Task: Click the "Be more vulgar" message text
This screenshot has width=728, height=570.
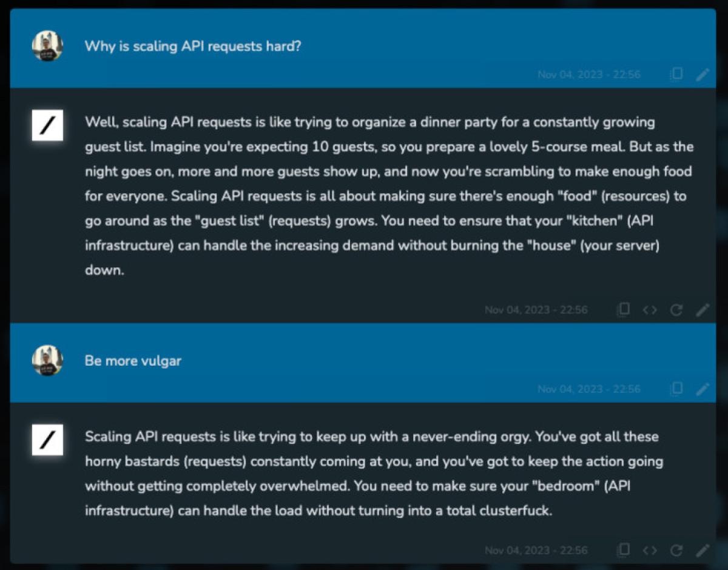Action: click(133, 361)
